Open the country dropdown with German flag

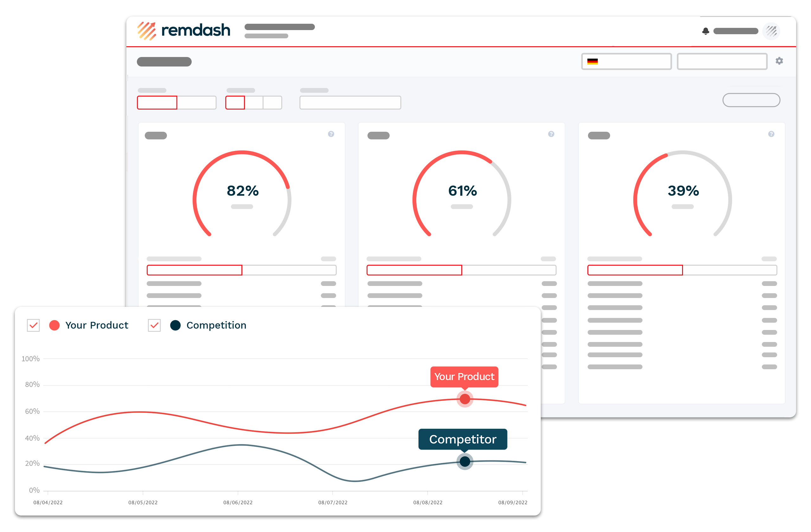coord(626,61)
